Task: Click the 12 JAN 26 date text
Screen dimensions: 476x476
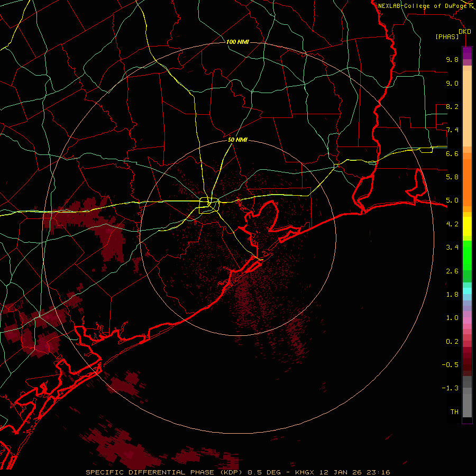Action: pyautogui.click(x=340, y=472)
